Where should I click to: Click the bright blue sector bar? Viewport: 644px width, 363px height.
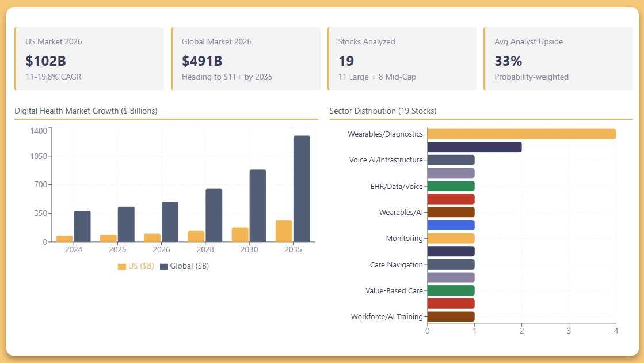pos(451,225)
